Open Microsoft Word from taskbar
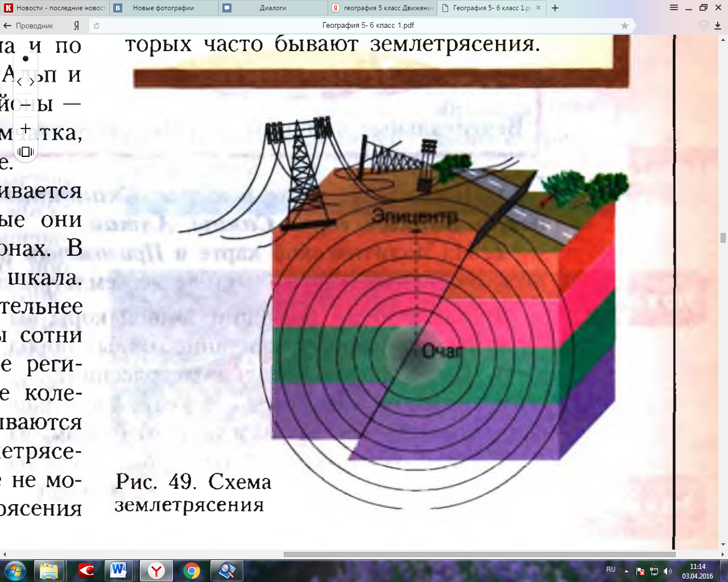Screen dimensions: 728x582 pos(119,571)
